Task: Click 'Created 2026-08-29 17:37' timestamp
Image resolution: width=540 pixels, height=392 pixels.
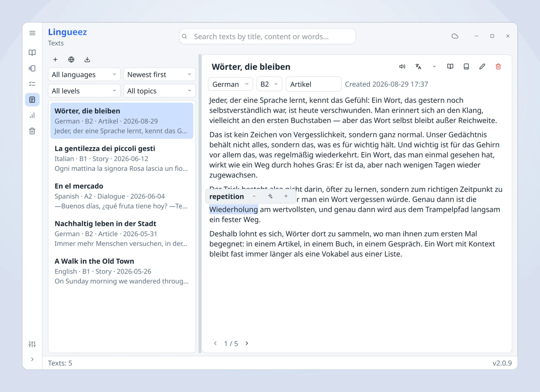Action: click(x=386, y=84)
